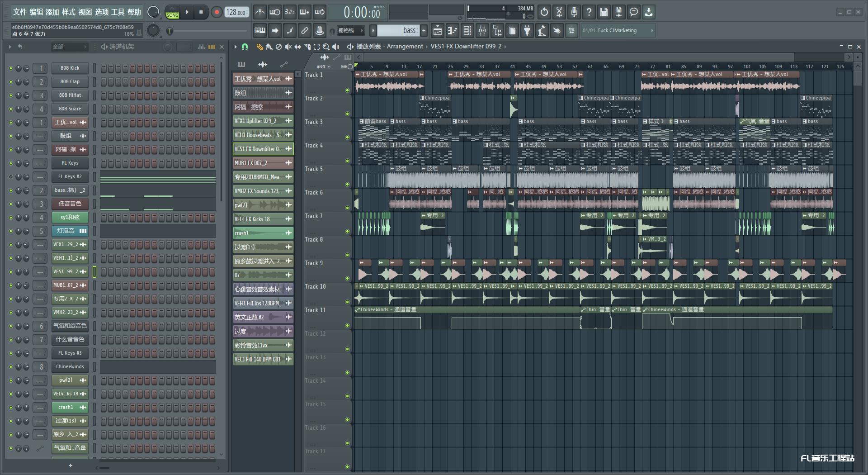This screenshot has width=868, height=475.
Task: Enable step editing mode icon
Action: coord(290,30)
